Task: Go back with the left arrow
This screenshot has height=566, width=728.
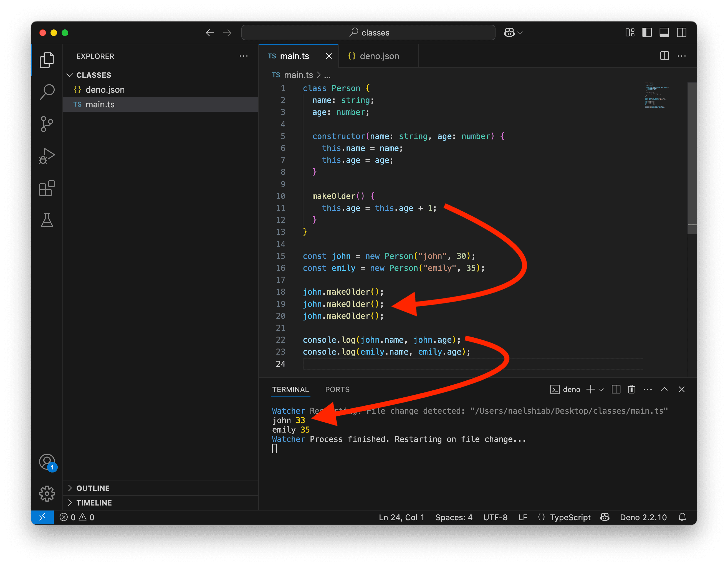Action: 210,33
